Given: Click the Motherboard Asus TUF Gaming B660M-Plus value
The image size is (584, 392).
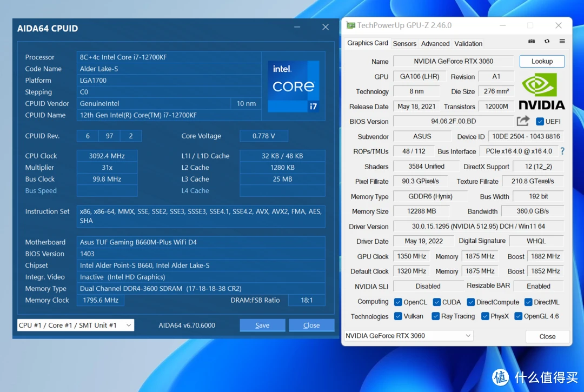Looking at the screenshot, I should click(x=201, y=242).
